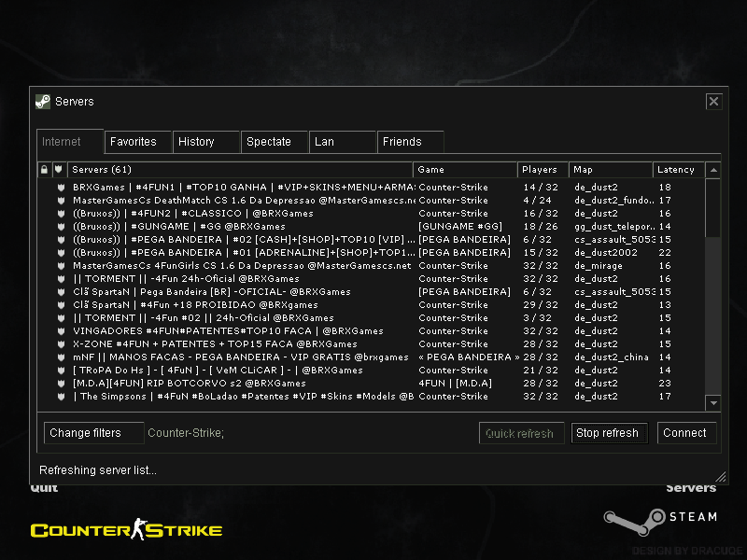747x560 pixels.
Task: Select de_dust2_china map cell
Action: point(612,357)
